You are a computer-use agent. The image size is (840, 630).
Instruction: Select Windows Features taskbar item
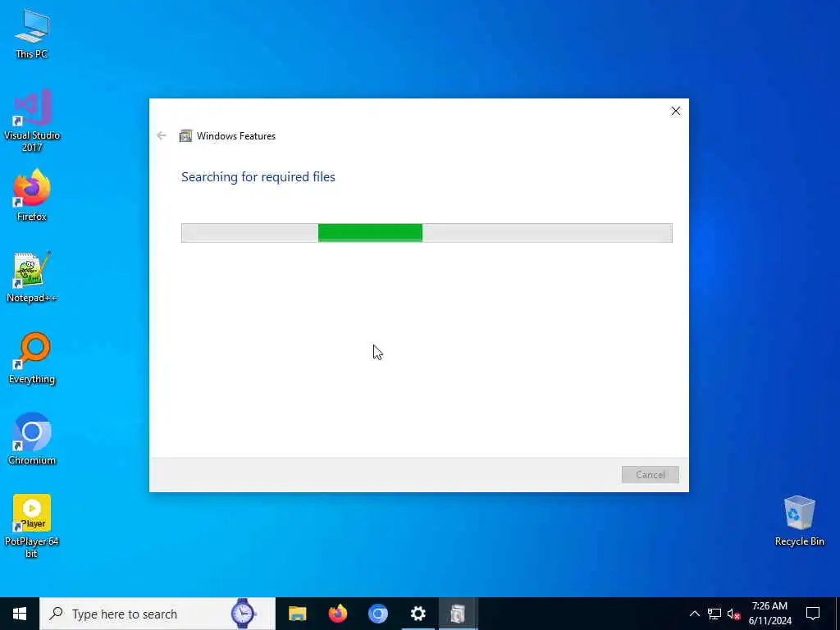[x=458, y=614]
